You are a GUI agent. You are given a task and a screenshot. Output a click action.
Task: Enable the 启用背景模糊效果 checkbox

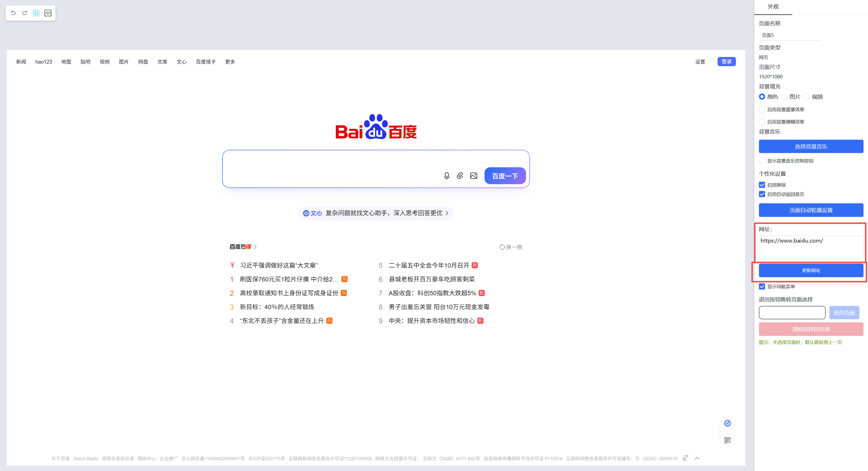[762, 122]
